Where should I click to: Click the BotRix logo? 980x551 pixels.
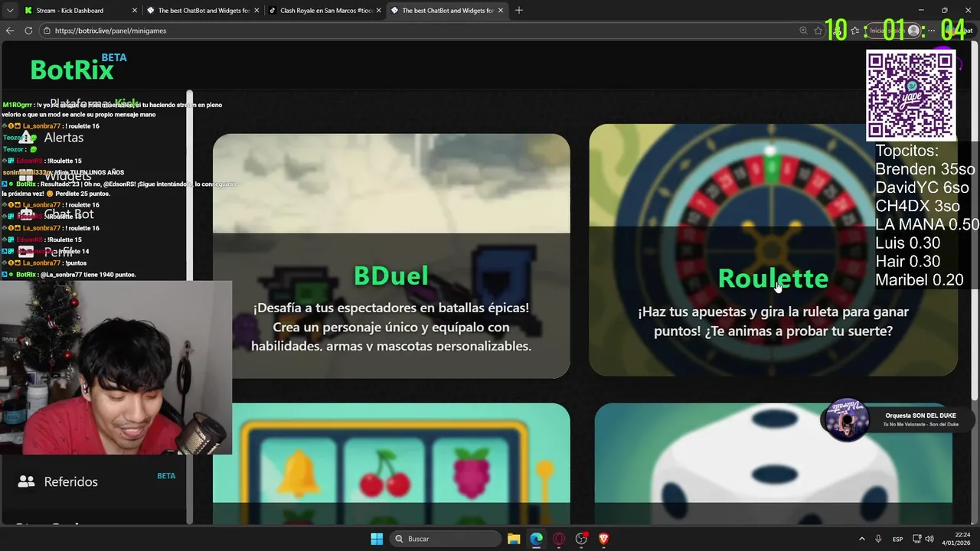(72, 70)
